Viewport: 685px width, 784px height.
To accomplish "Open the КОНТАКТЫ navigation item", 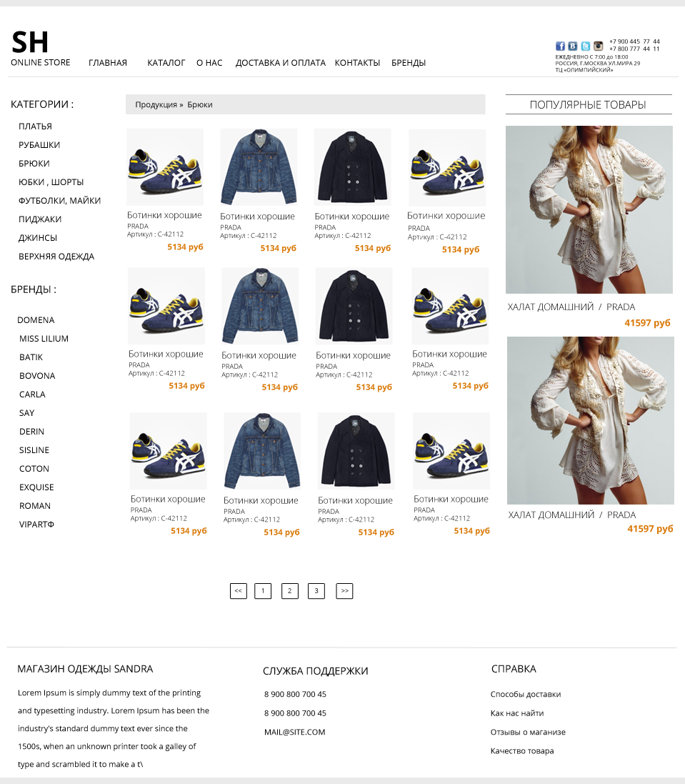I will (x=357, y=63).
